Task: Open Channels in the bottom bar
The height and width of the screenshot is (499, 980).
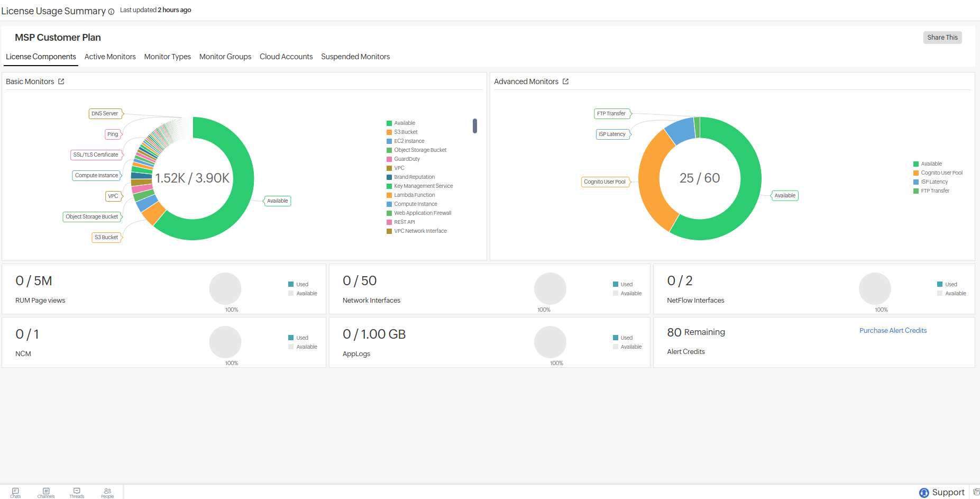Action: coord(46,493)
